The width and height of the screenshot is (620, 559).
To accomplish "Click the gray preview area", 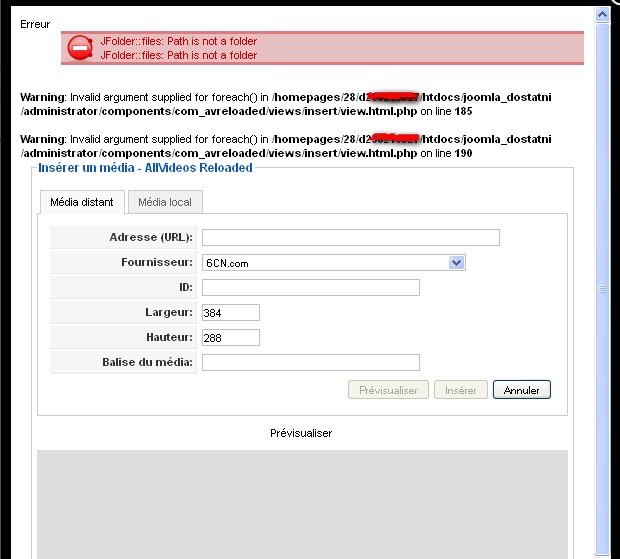I will click(302, 500).
